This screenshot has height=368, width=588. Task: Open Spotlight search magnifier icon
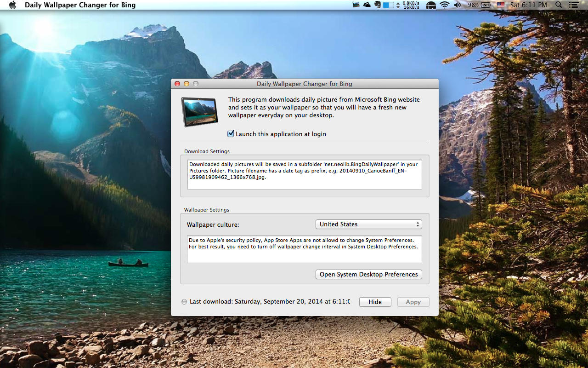pyautogui.click(x=559, y=5)
